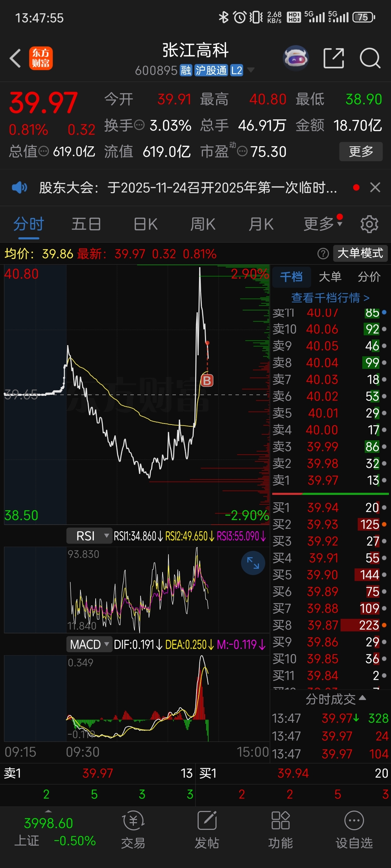
Task: Tap the bottom 买1 39.94 summary
Action: click(294, 773)
